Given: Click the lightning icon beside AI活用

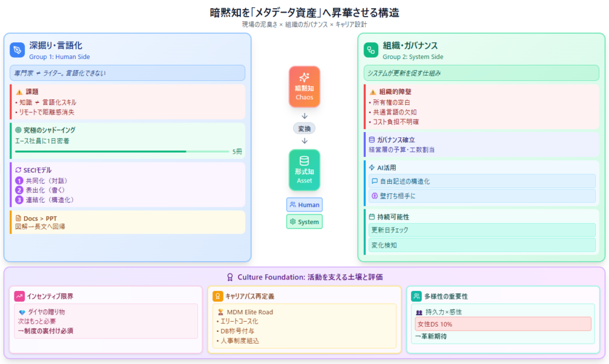Looking at the screenshot, I should (x=372, y=168).
